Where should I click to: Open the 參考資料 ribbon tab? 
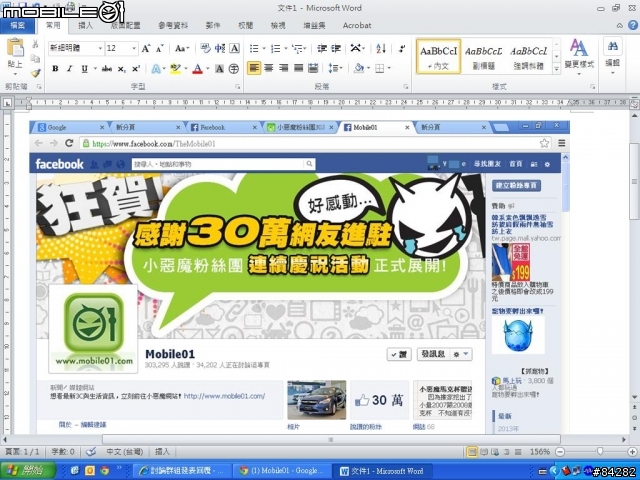(173, 25)
